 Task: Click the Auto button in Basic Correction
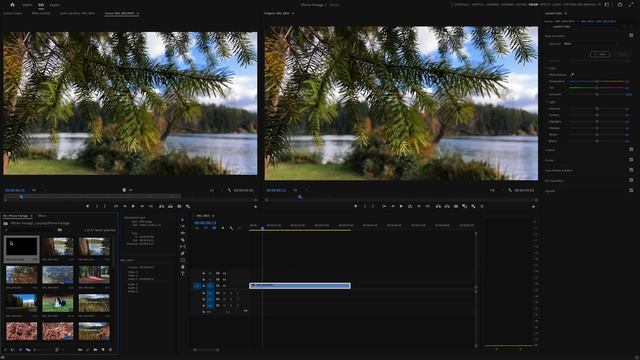point(600,54)
